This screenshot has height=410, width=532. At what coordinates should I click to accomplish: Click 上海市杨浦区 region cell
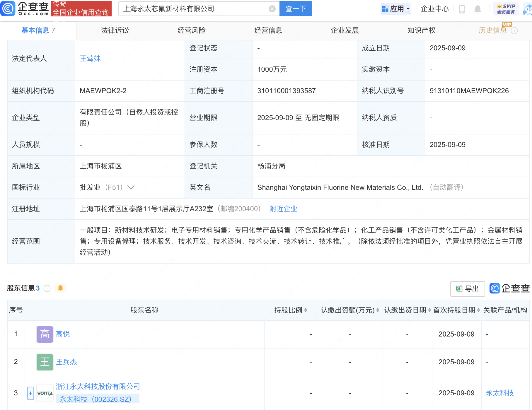tap(101, 166)
